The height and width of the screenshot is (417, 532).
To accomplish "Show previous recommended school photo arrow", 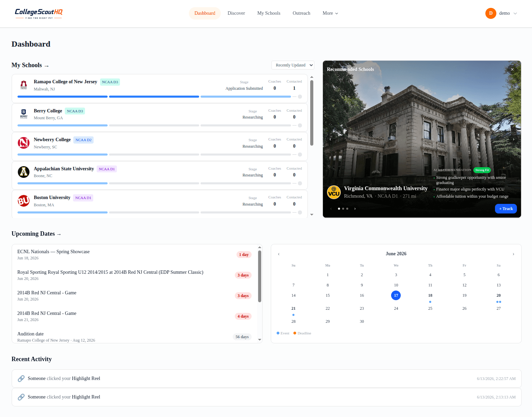I will coord(330,139).
